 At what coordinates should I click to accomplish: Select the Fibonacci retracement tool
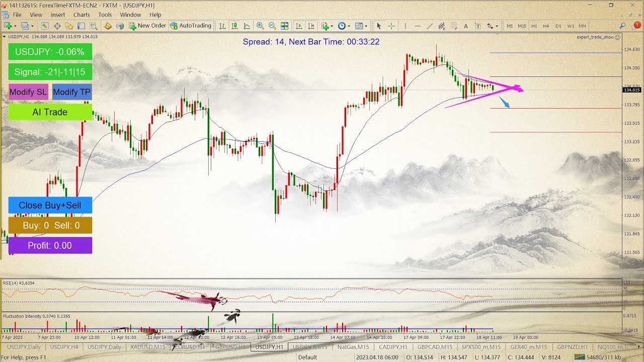pos(453,26)
